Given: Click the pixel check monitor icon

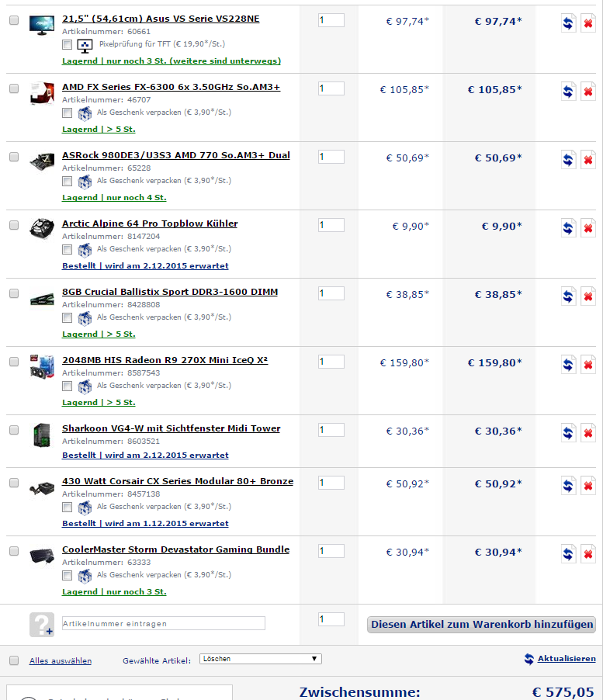Looking at the screenshot, I should pos(85,46).
